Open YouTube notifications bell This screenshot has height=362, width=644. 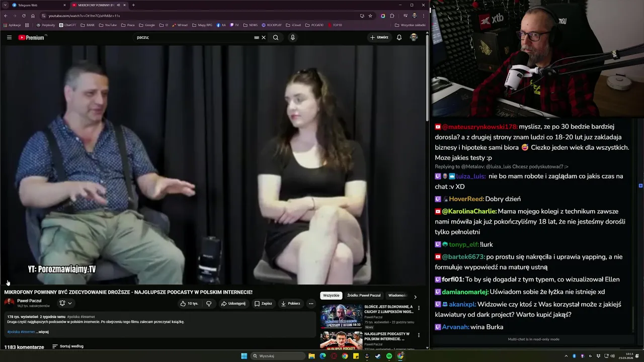(x=399, y=37)
